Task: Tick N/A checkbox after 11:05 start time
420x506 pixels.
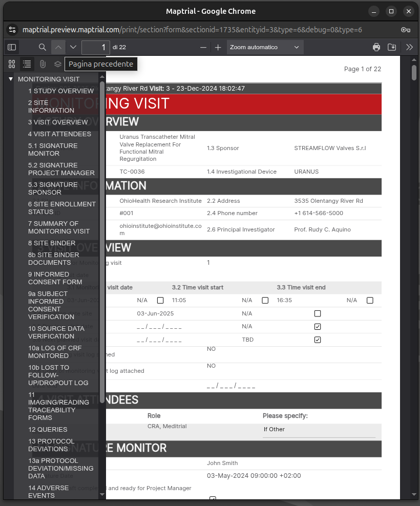Action: (265, 301)
